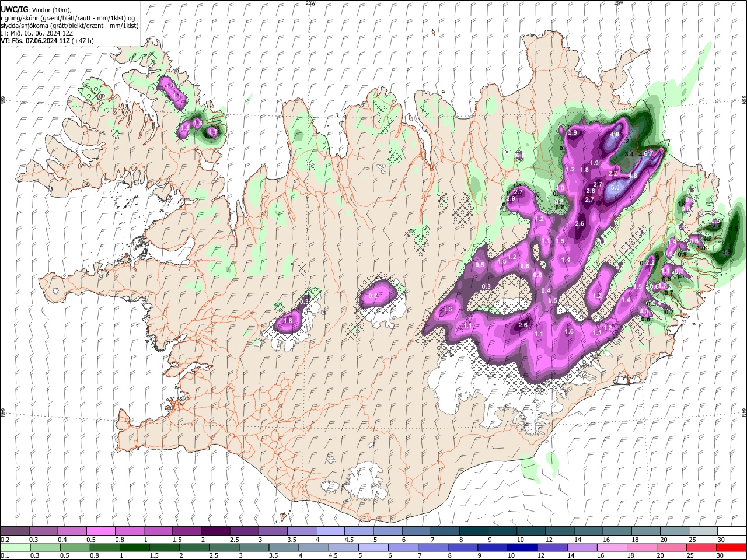Pick the 25 coral red rain legend swatch
This screenshot has height=560, width=747.
[702, 547]
